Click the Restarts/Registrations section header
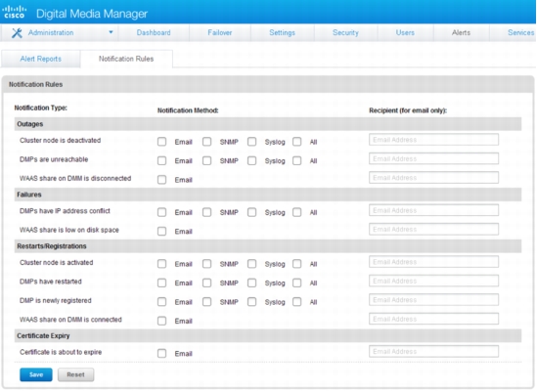The image size is (537, 392). [268, 246]
